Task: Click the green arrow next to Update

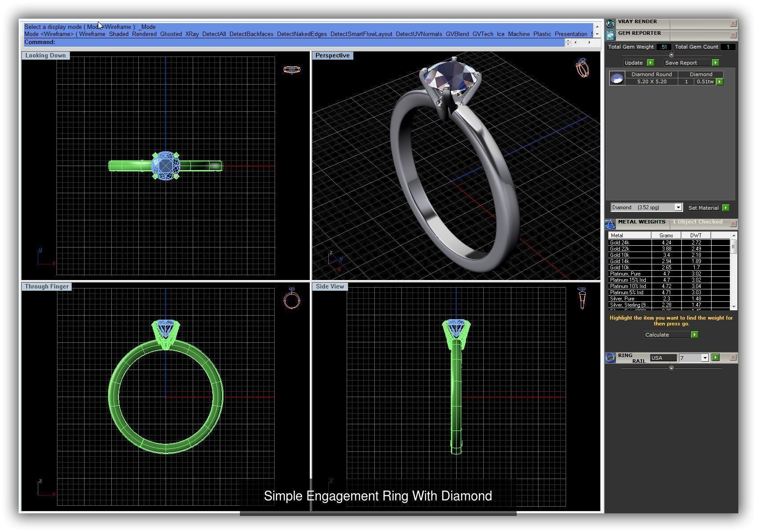Action: (x=650, y=63)
